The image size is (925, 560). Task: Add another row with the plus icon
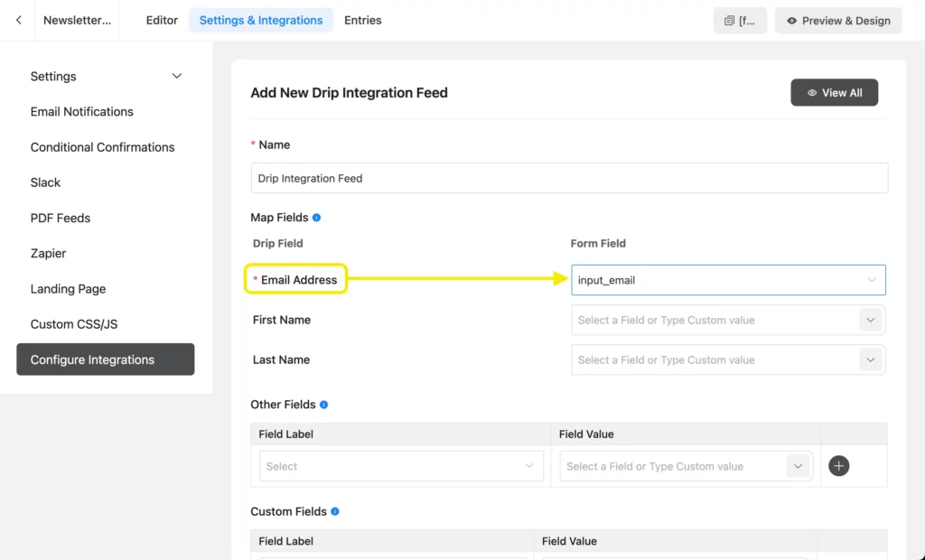click(x=838, y=465)
